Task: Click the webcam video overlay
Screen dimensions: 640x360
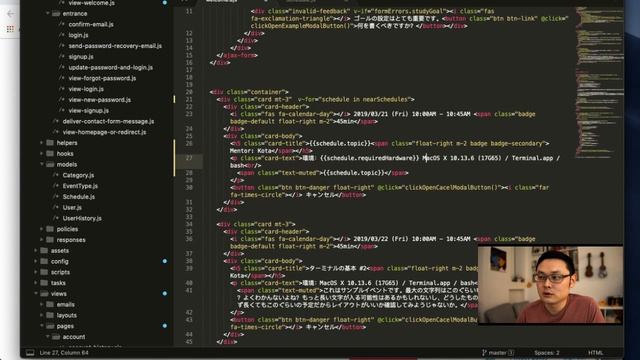Action: coord(550,284)
